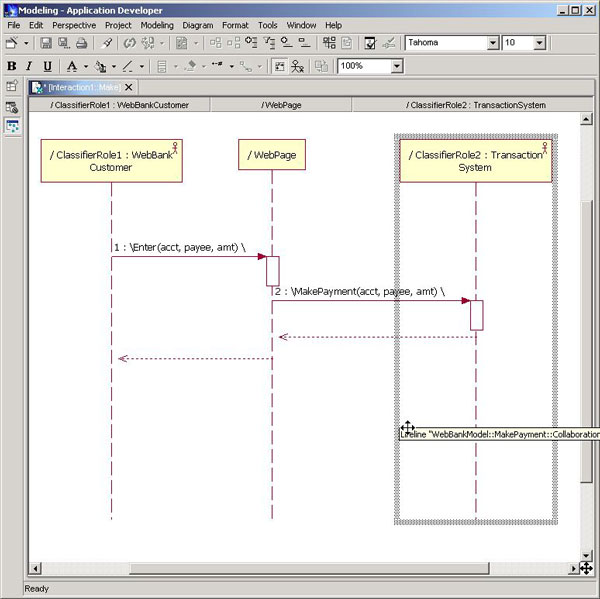Click the vertical scrollbar down arrow
The image size is (600, 599).
tap(586, 555)
